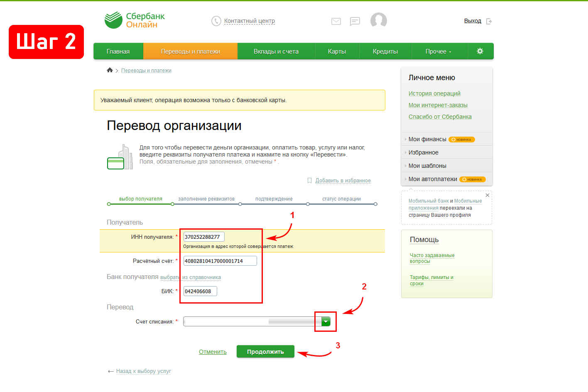Click the logout door icon

pyautogui.click(x=489, y=21)
